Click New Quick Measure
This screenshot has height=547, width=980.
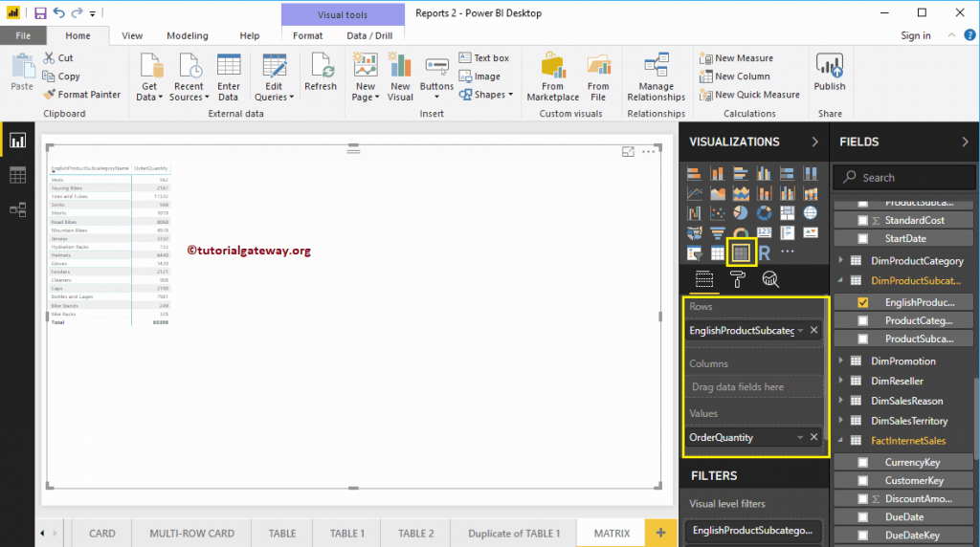tap(749, 95)
